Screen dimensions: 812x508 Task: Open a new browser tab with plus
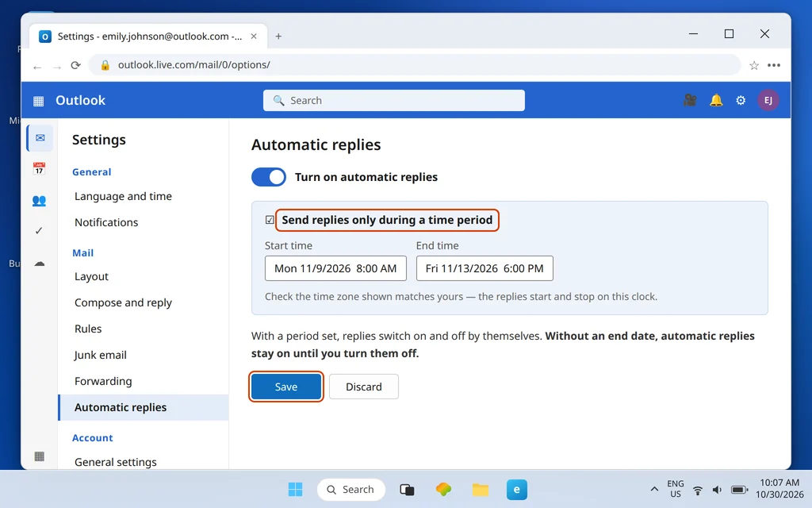278,37
